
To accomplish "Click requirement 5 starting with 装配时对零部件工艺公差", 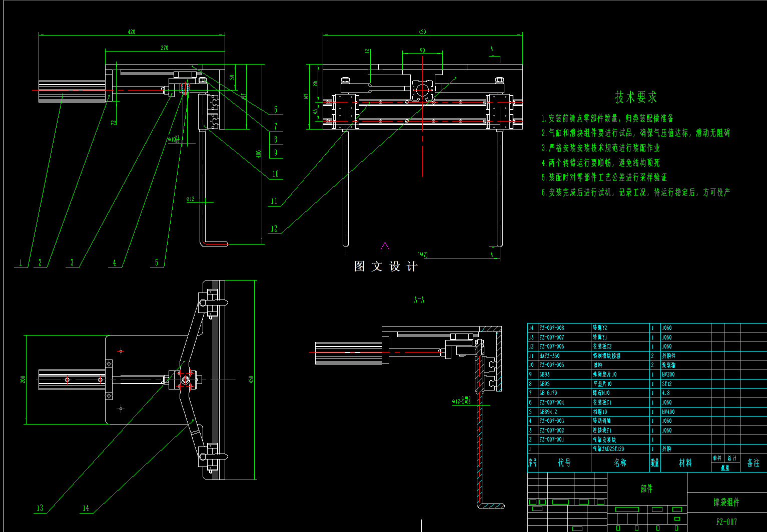I will [604, 177].
